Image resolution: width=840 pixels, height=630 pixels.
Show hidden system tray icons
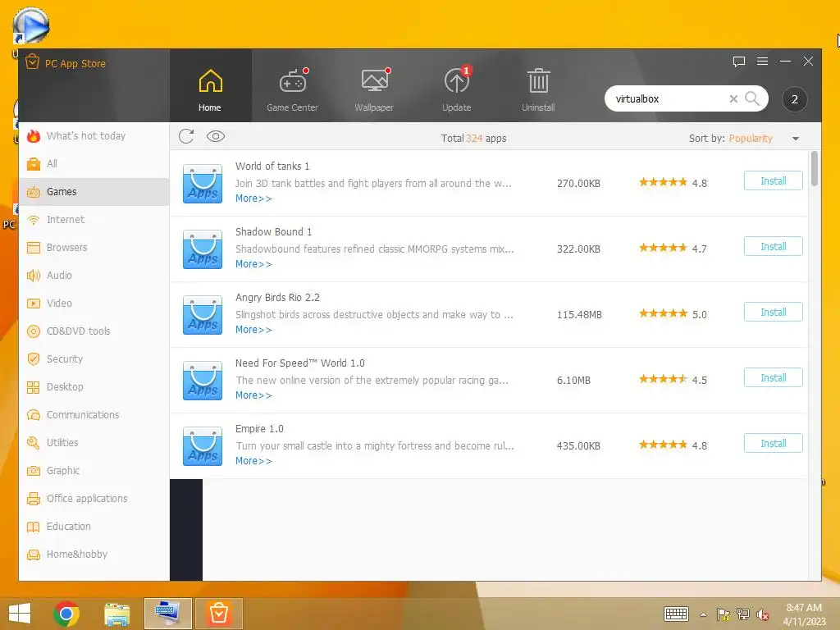[703, 614]
